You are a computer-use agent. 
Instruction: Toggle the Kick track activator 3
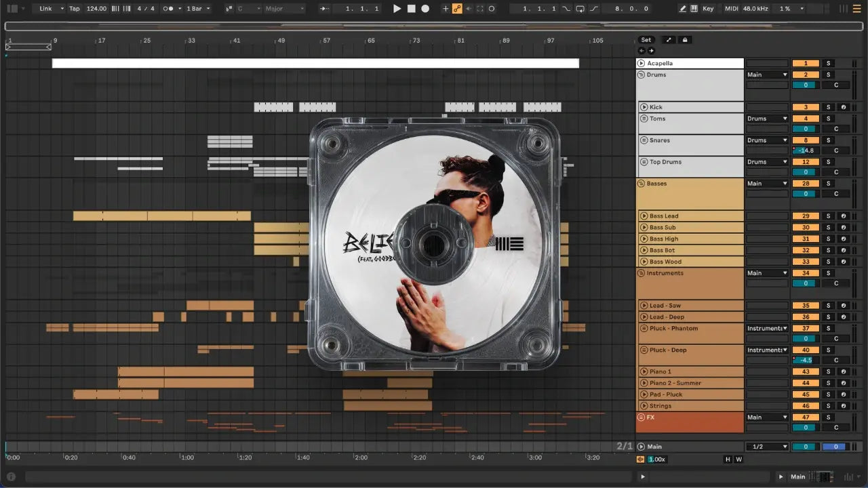(x=806, y=107)
